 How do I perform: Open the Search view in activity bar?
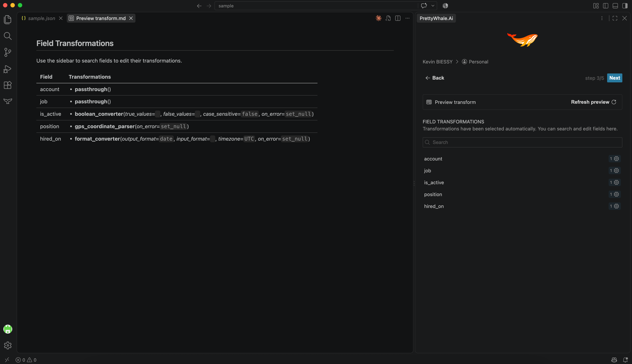pos(8,36)
